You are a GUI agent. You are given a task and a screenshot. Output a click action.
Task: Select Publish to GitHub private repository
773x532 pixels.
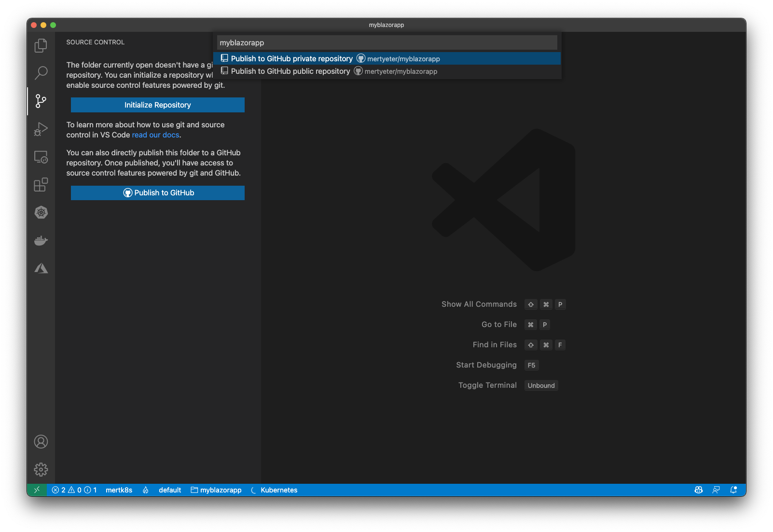pos(387,58)
